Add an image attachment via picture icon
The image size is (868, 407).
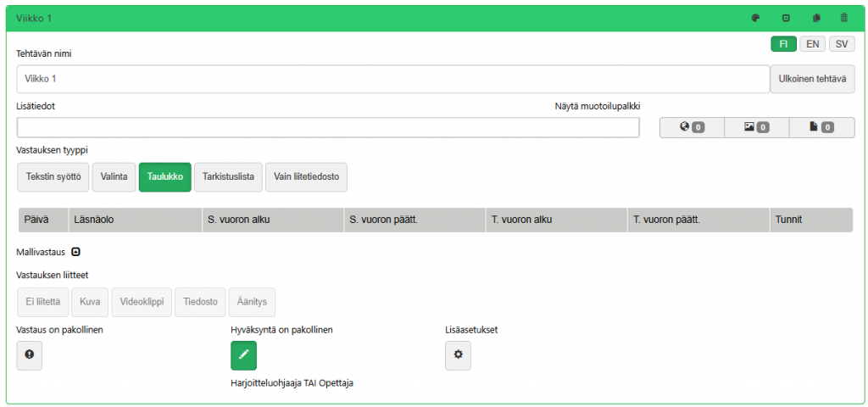[756, 127]
